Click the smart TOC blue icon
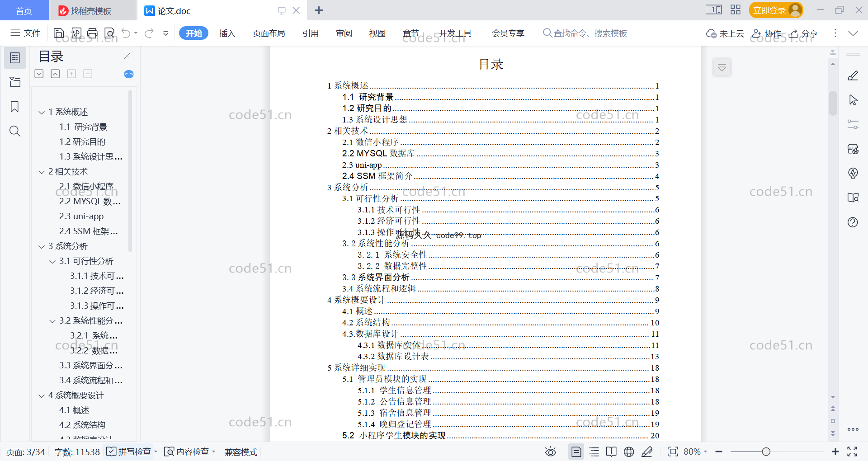Image resolution: width=868 pixels, height=461 pixels. tap(129, 74)
